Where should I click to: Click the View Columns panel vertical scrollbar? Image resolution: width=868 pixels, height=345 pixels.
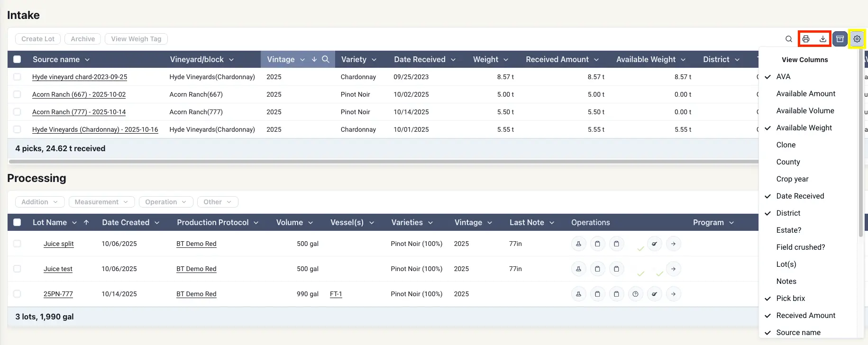tap(860, 142)
